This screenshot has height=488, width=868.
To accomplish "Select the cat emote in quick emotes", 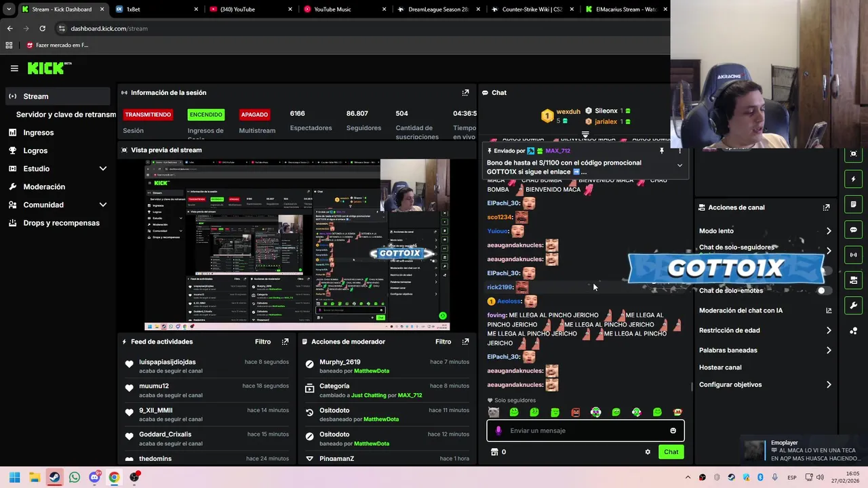I will point(494,412).
